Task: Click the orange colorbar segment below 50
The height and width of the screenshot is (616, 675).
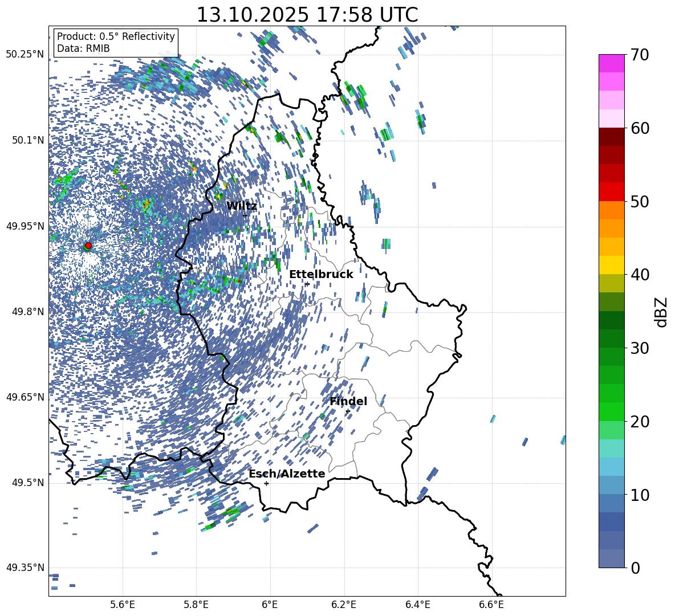Action: [611, 210]
